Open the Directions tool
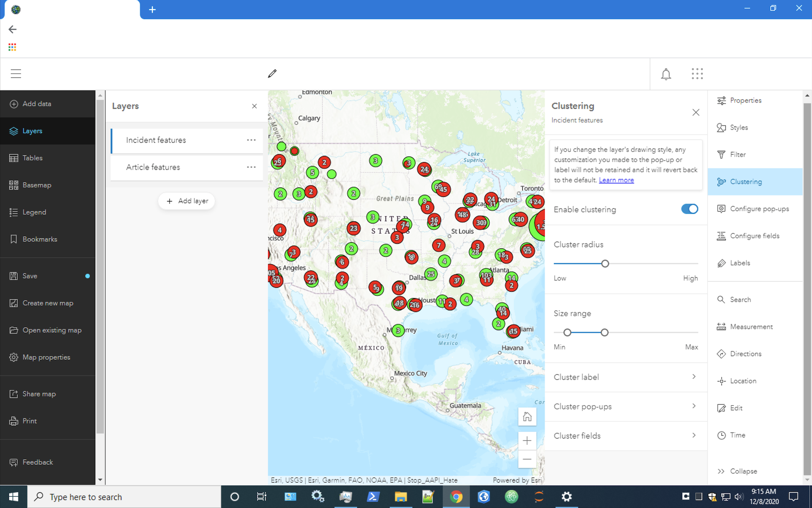This screenshot has width=812, height=508. (745, 353)
